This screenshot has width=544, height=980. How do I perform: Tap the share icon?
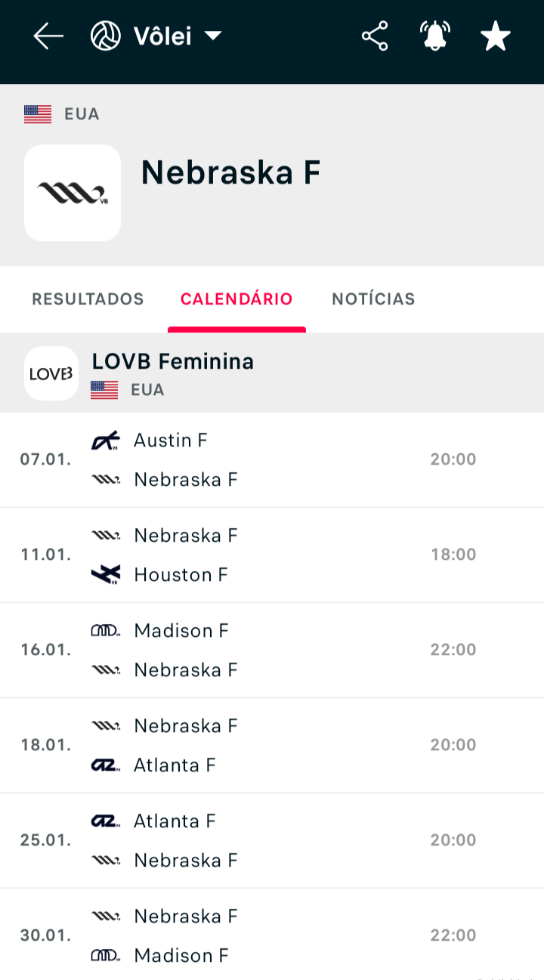coord(375,36)
